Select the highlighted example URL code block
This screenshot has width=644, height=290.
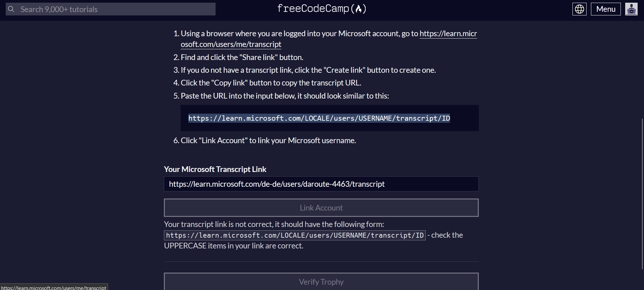pyautogui.click(x=319, y=118)
